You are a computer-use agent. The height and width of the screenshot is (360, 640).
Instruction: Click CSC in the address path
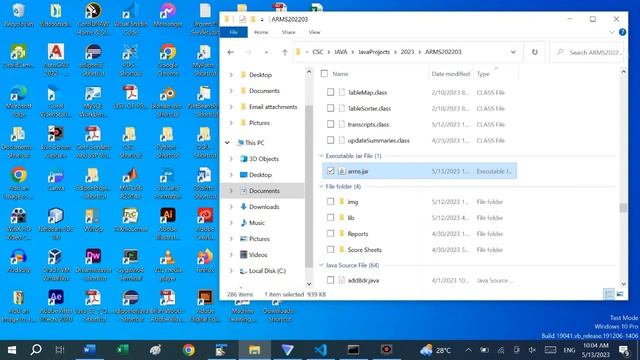(318, 52)
